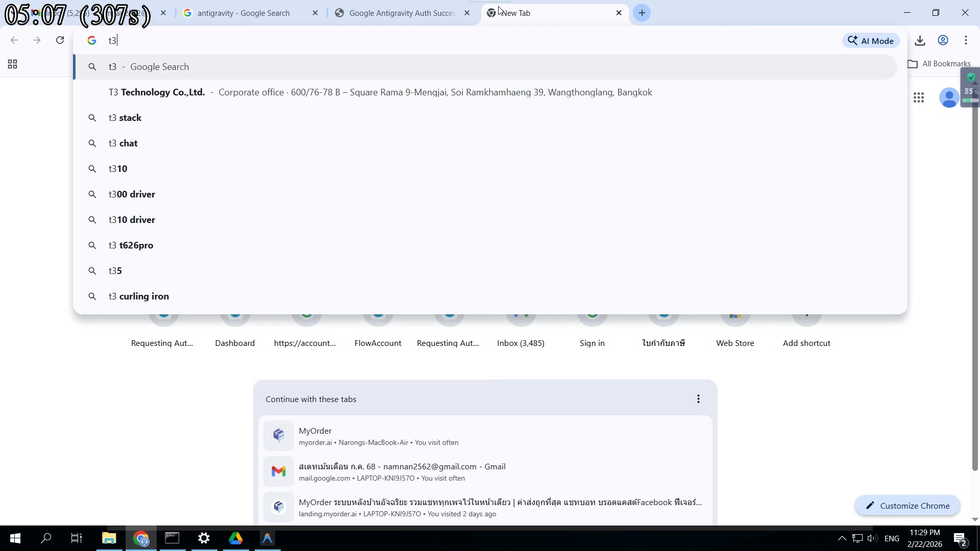This screenshot has height=551, width=980.
Task: Select the t3 stack suggestion
Action: [x=125, y=118]
